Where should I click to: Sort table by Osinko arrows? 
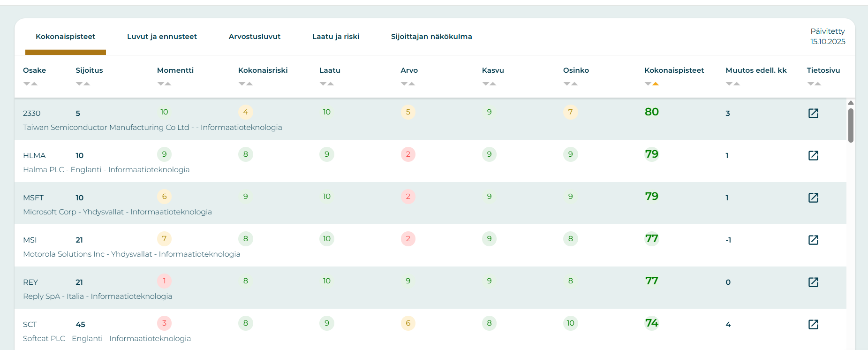pos(571,84)
